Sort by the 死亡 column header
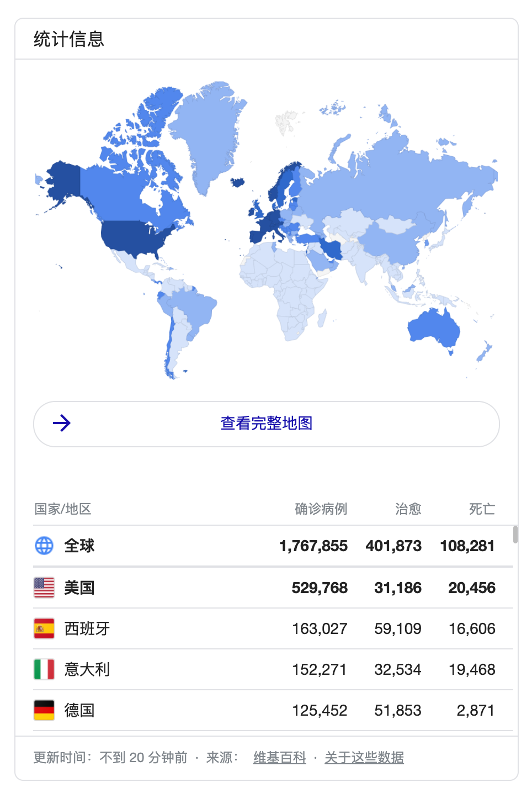Viewport: 532px width, 793px height. (x=482, y=509)
